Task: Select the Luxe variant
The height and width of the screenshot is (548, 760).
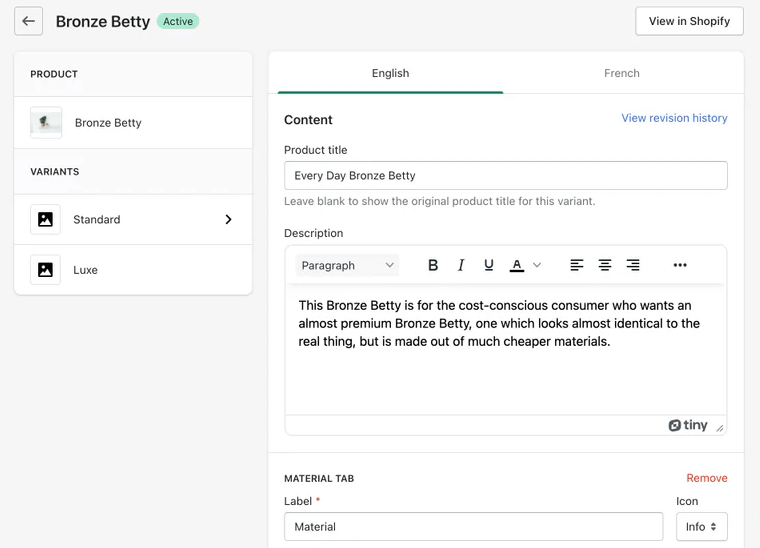Action: [x=133, y=270]
